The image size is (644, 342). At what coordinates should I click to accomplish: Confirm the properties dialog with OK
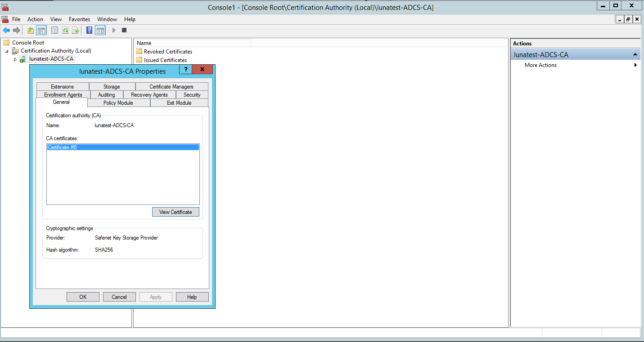[83, 297]
